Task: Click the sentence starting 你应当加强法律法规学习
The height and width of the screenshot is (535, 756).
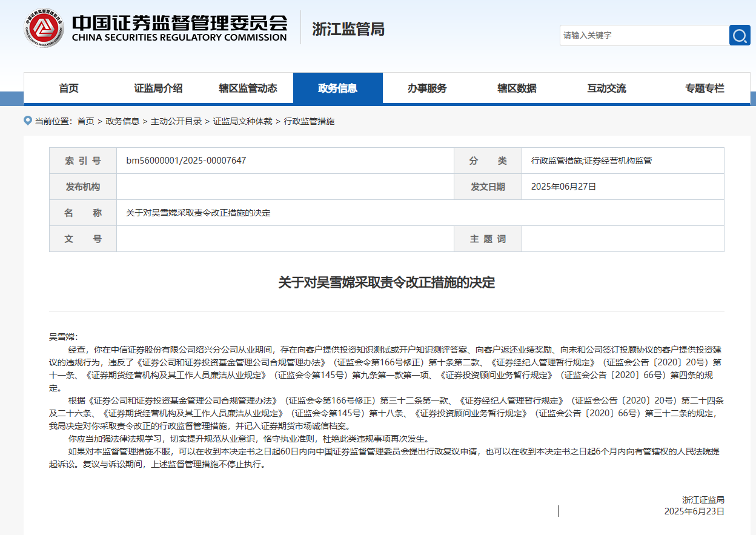Action: [248, 438]
